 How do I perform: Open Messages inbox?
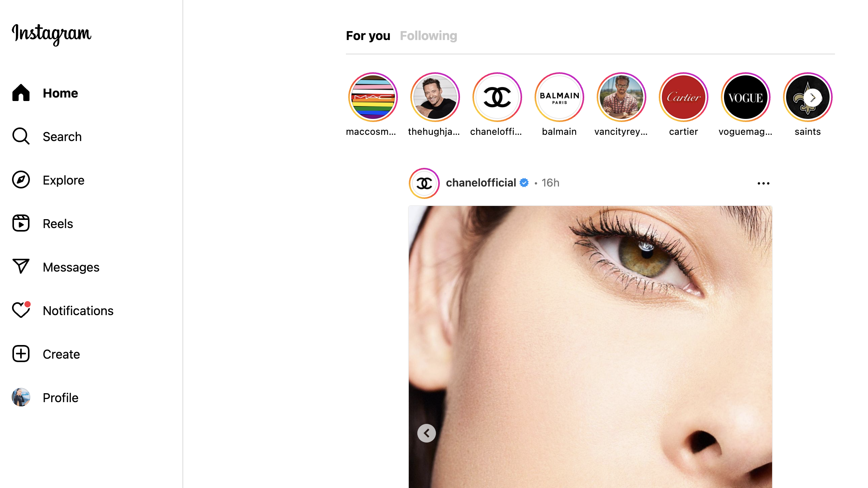[x=71, y=267]
